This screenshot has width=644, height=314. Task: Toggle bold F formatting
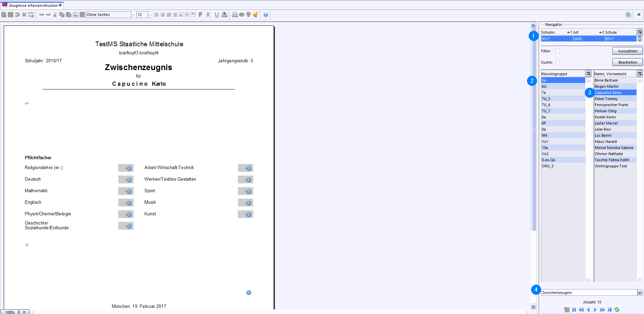[201, 15]
